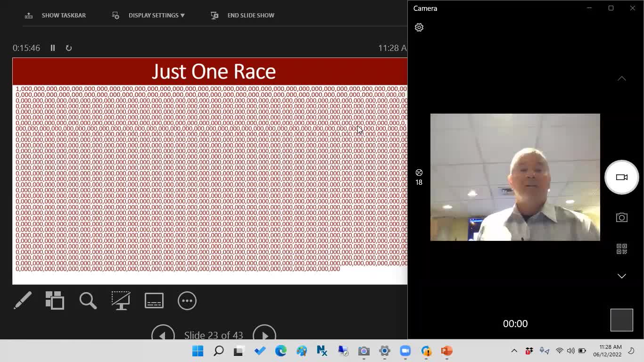Maximize the Camera window
The width and height of the screenshot is (644, 362).
point(611,8)
